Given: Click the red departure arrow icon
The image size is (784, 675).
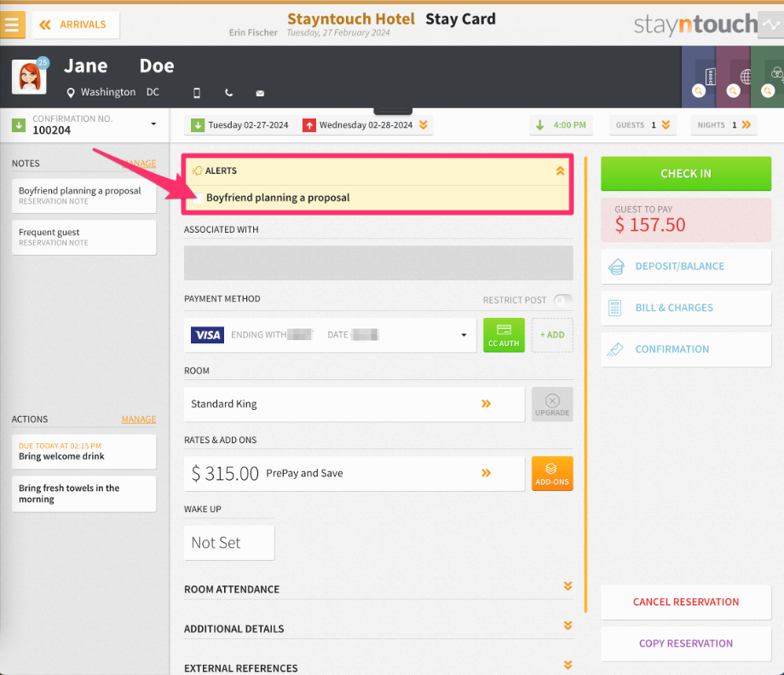Looking at the screenshot, I should click(x=309, y=125).
